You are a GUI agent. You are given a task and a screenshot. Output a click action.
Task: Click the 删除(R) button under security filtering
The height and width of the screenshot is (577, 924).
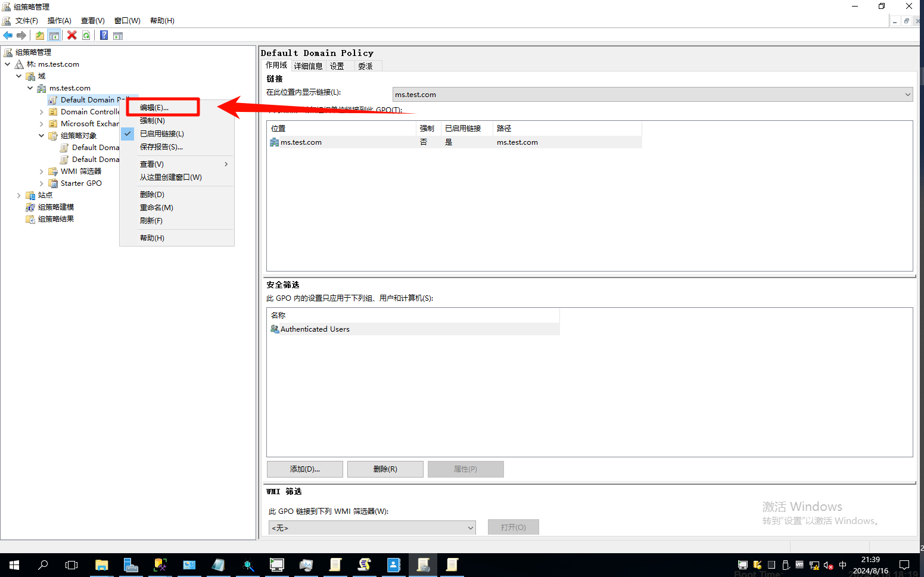pyautogui.click(x=385, y=469)
